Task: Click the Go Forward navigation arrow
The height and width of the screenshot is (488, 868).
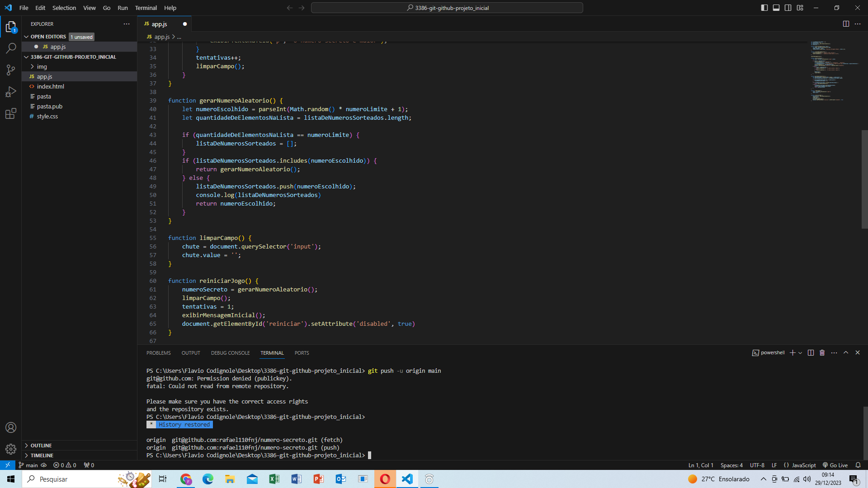Action: (302, 8)
